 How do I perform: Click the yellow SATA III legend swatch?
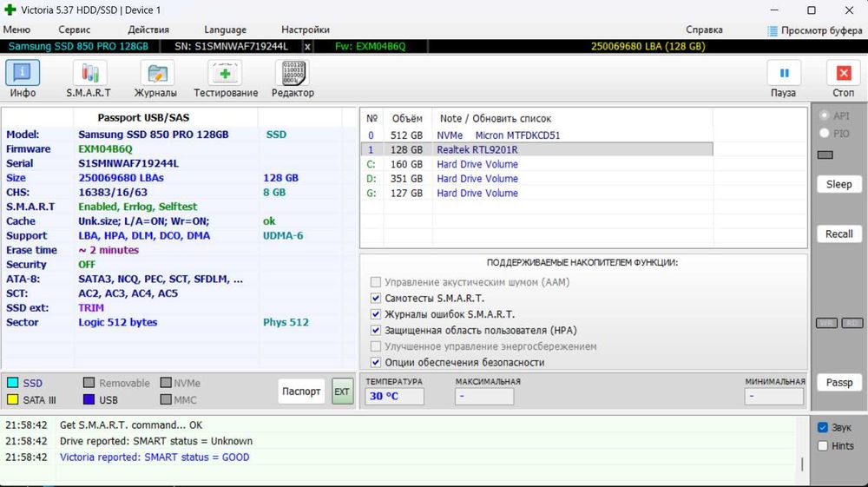[x=12, y=399]
